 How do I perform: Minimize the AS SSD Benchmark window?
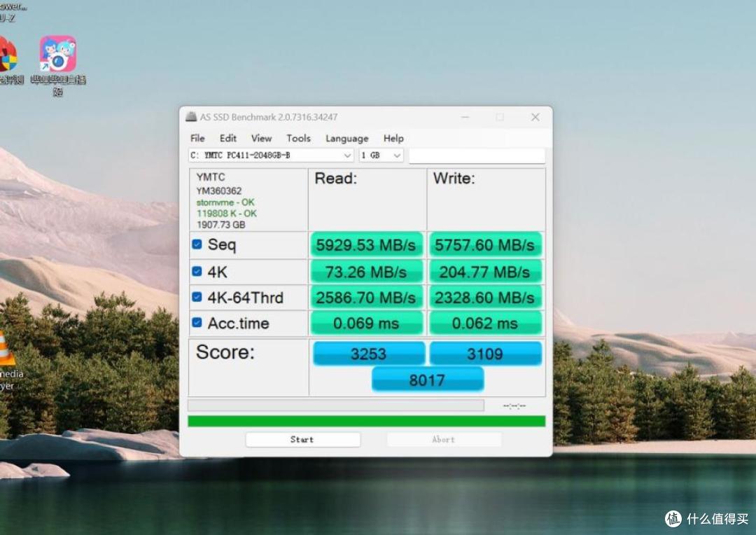(465, 117)
